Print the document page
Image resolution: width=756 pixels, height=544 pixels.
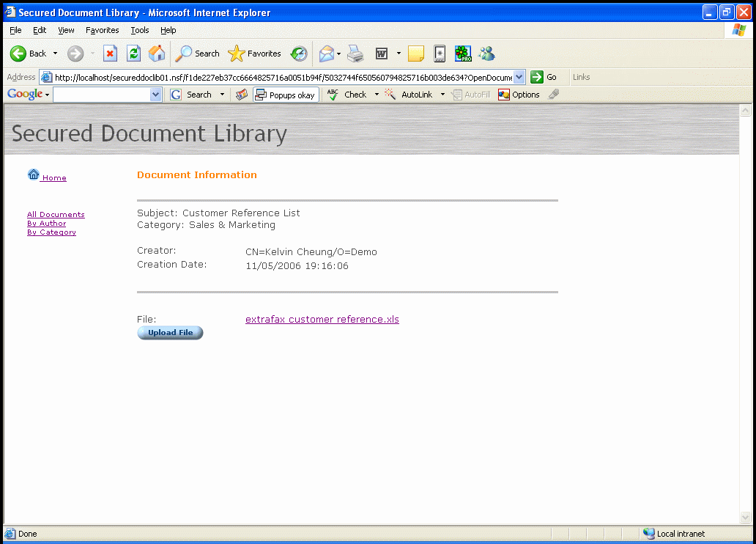(355, 54)
